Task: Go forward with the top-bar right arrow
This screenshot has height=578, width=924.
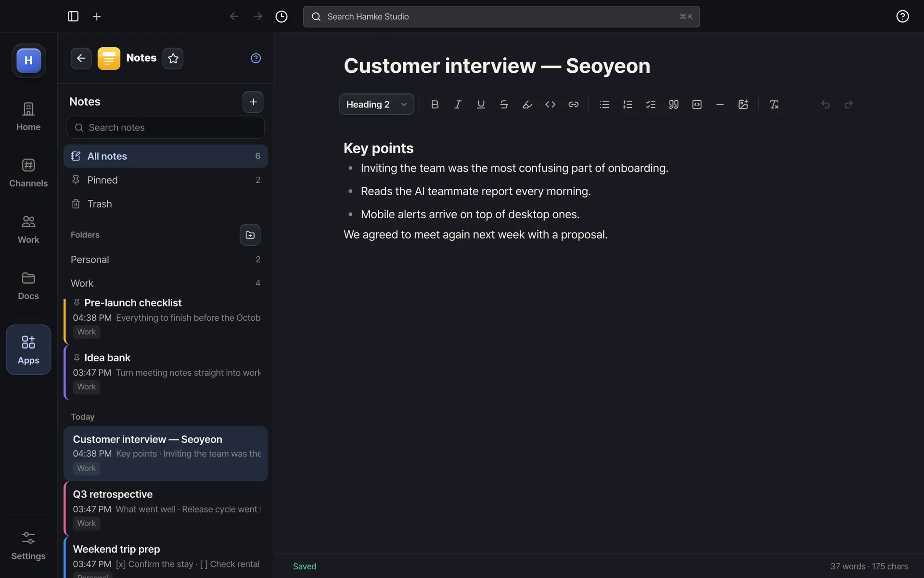Action: (x=258, y=16)
